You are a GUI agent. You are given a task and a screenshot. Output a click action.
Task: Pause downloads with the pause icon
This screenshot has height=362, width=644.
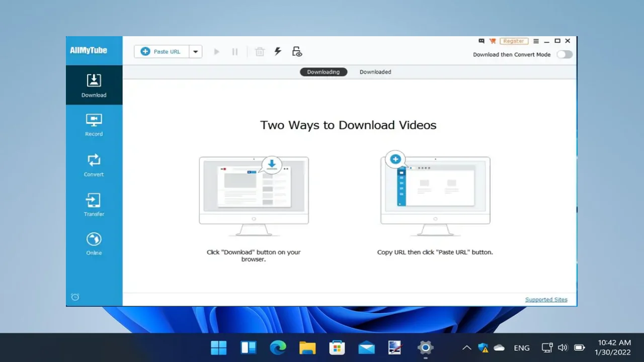click(234, 51)
